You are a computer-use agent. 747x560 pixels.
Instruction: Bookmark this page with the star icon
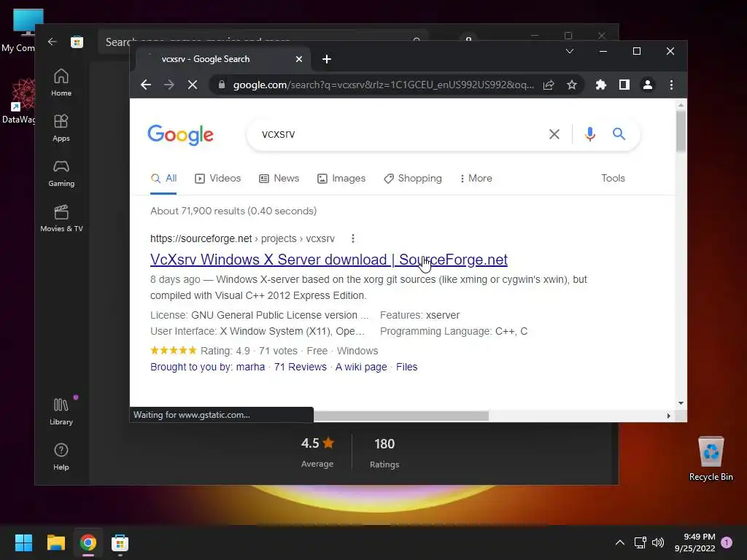[572, 85]
